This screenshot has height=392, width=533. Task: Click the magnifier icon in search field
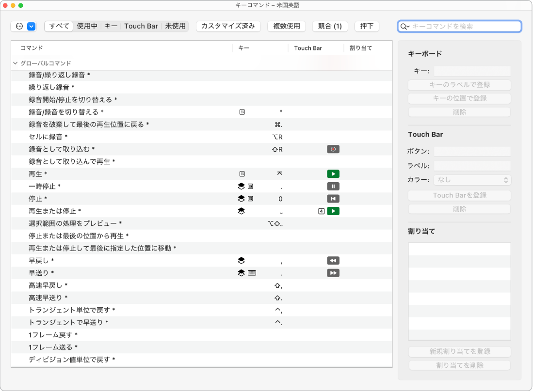coord(404,27)
